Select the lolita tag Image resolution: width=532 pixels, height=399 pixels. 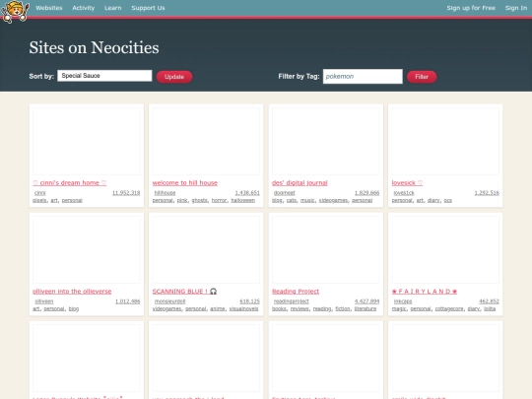(x=490, y=308)
